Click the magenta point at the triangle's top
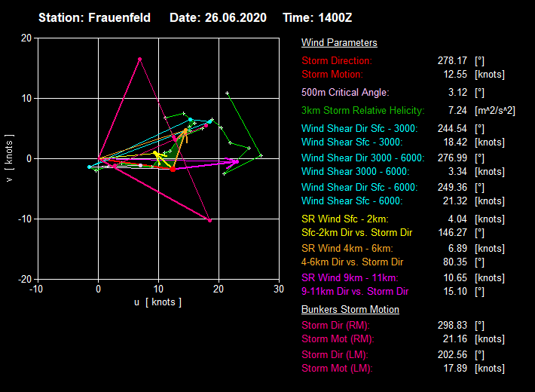The width and height of the screenshot is (535, 392). pyautogui.click(x=139, y=59)
